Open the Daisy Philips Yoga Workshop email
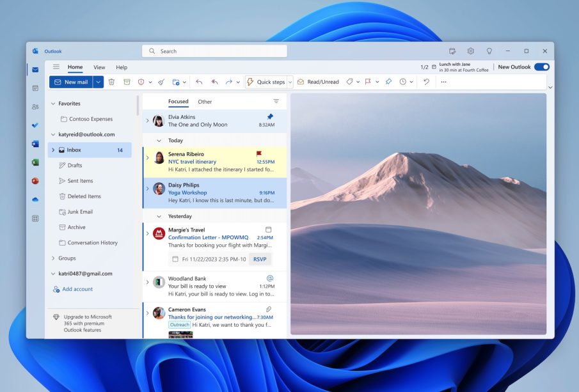 (215, 192)
